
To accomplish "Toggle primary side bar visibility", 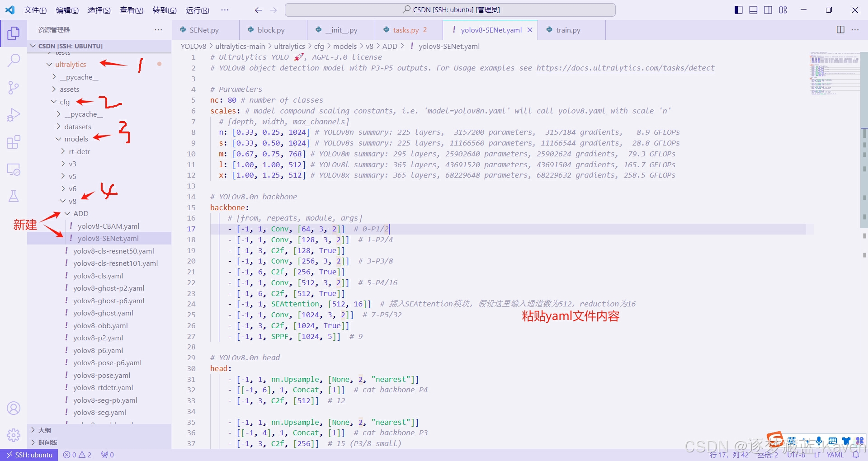I will 739,10.
